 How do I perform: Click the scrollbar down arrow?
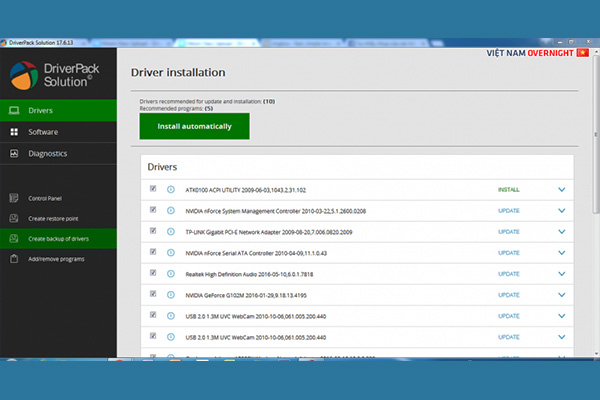[x=596, y=354]
